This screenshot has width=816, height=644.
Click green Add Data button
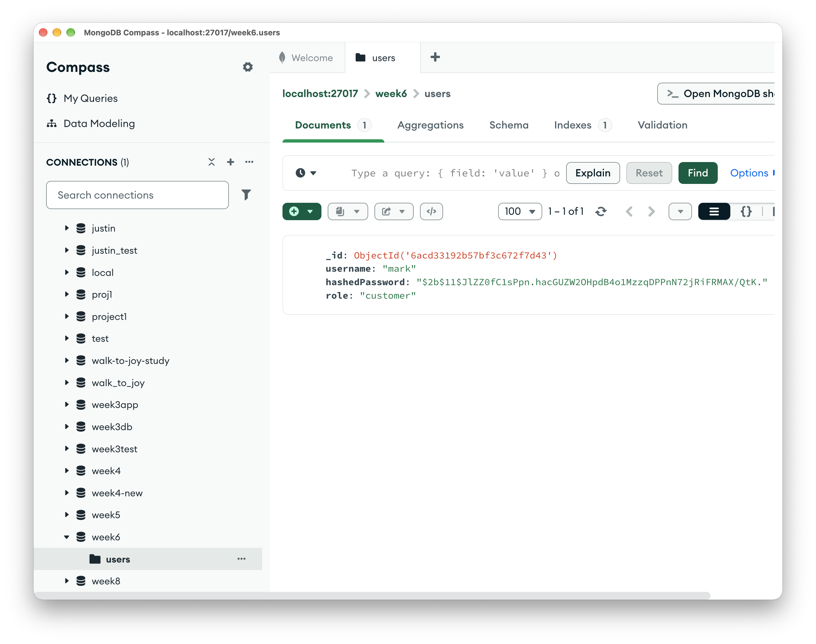pos(302,211)
